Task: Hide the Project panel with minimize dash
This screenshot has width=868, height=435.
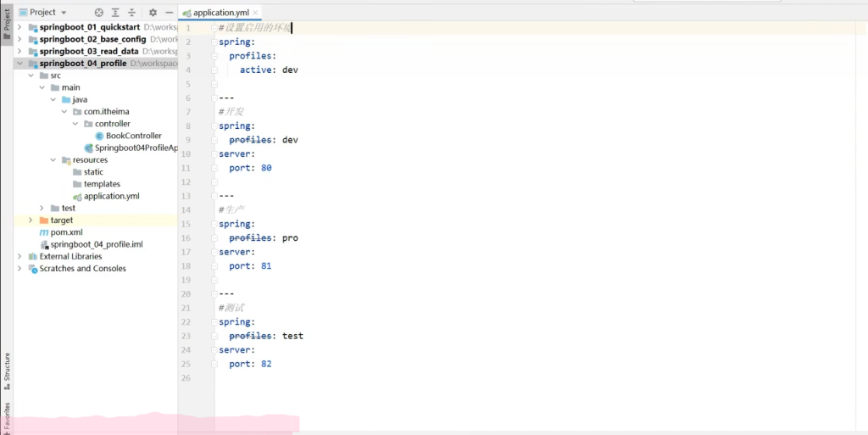Action: pyautogui.click(x=169, y=13)
